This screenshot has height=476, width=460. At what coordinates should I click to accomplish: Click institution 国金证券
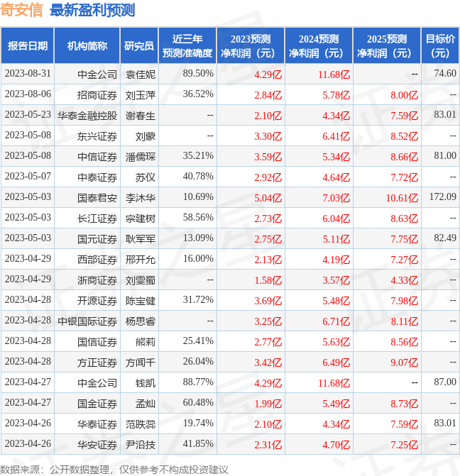pos(97,404)
